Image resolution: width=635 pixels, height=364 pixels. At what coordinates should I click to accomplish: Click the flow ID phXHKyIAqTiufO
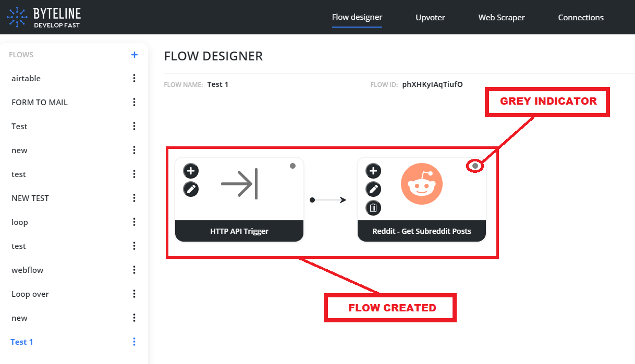point(432,84)
